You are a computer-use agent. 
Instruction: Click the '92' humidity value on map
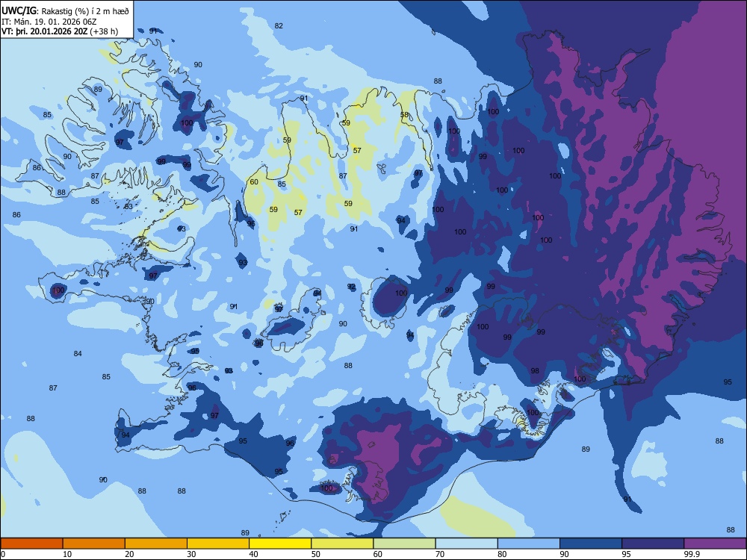352,287
